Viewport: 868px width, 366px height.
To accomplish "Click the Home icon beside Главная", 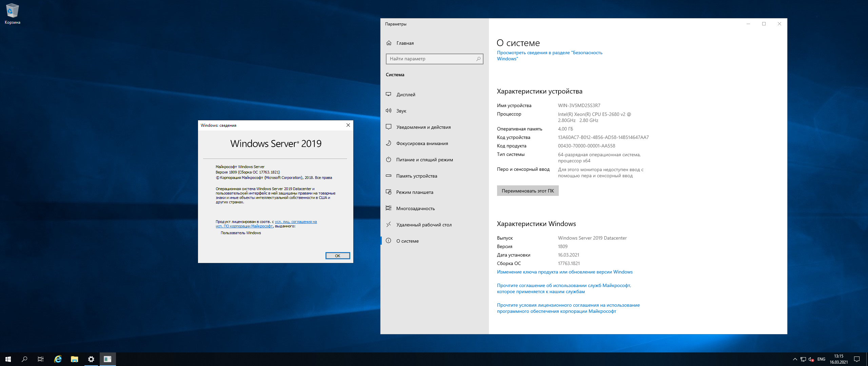I will click(x=389, y=43).
